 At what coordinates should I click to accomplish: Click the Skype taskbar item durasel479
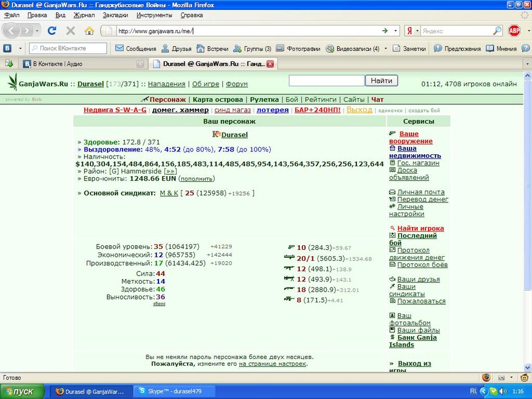174,391
